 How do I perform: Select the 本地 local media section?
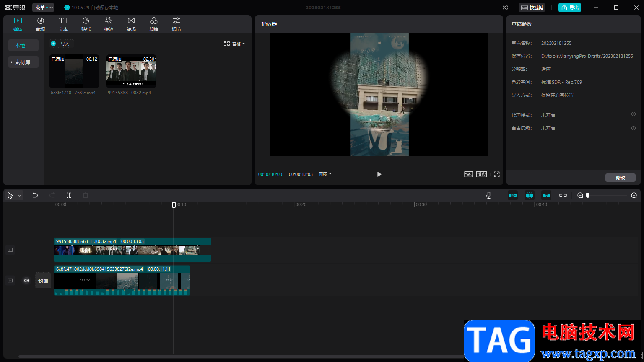click(23, 45)
